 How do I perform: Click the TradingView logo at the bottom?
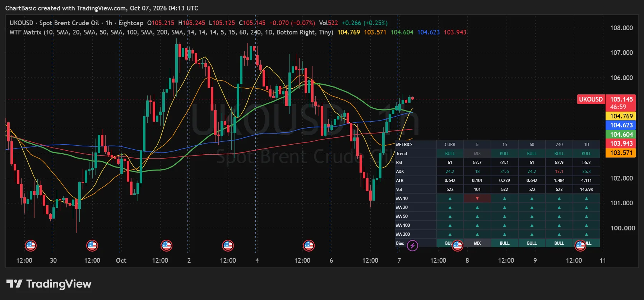[x=49, y=284]
